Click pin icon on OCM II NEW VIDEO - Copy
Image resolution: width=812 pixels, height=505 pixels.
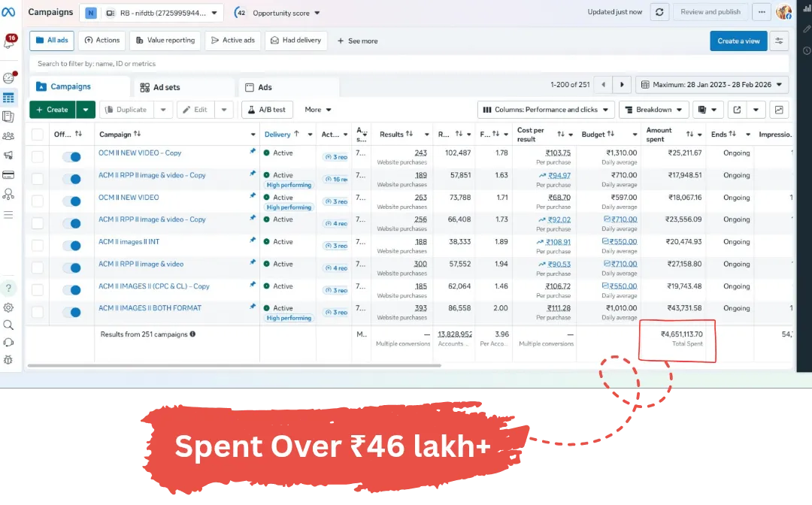click(x=253, y=151)
